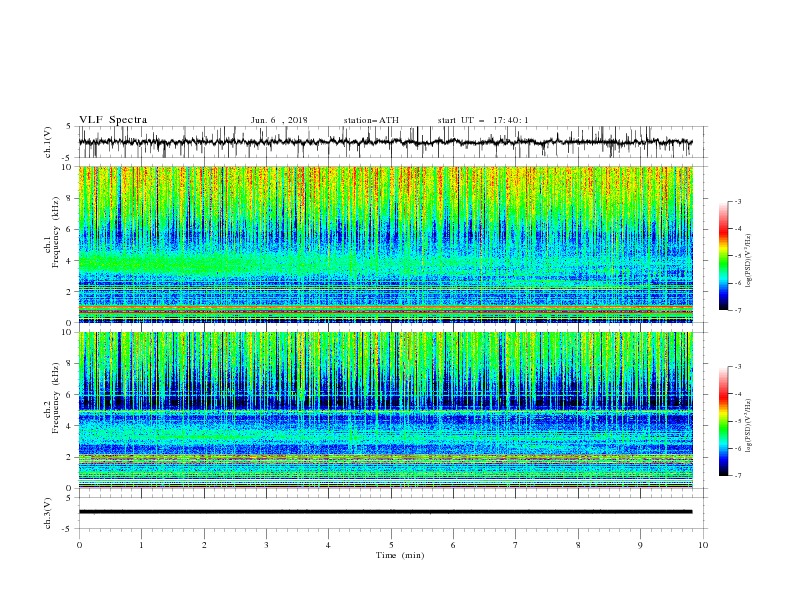
Task: Click the 'VLF Spectra' title text
Action: click(113, 120)
